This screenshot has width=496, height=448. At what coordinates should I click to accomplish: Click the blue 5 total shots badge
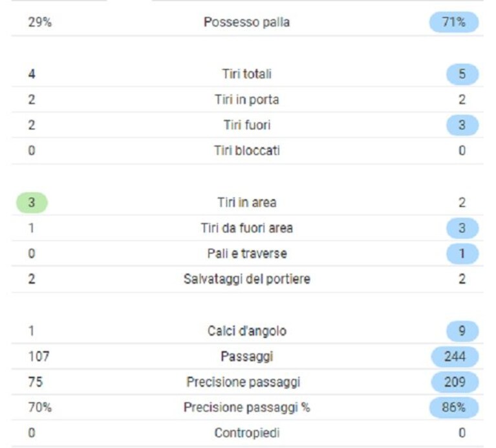pyautogui.click(x=462, y=74)
